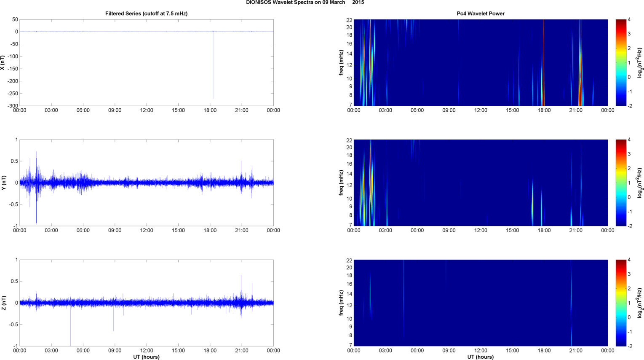Click the bottom spectrogram colorbar
The height and width of the screenshot is (360, 644).
pyautogui.click(x=620, y=303)
